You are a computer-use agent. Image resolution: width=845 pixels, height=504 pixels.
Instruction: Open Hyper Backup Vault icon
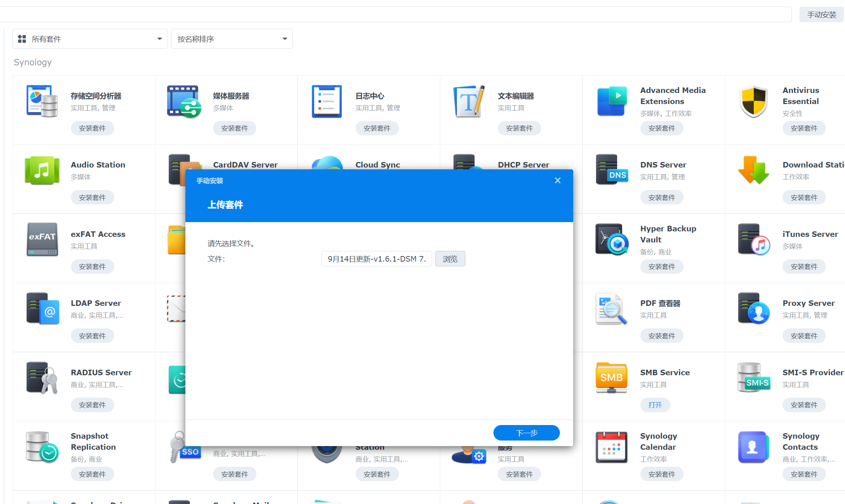click(x=612, y=239)
